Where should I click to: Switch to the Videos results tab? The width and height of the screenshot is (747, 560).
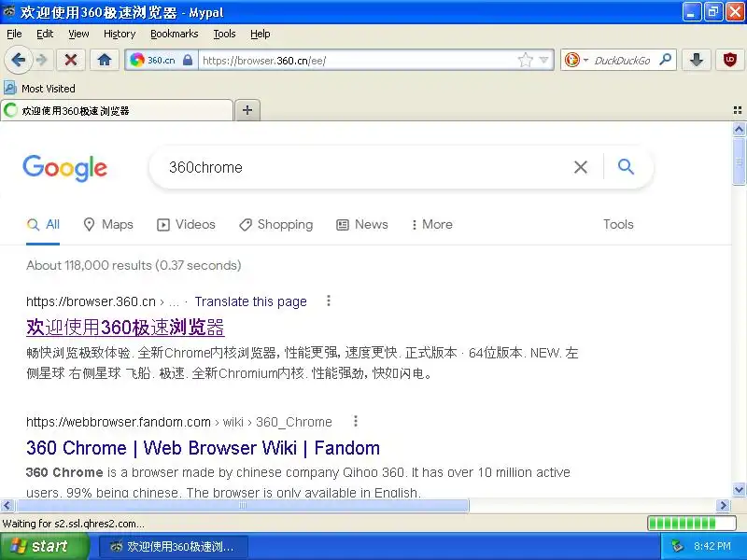click(186, 225)
